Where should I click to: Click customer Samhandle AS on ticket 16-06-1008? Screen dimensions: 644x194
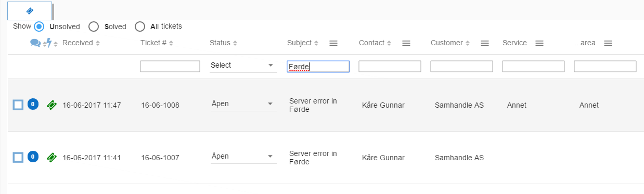point(459,105)
